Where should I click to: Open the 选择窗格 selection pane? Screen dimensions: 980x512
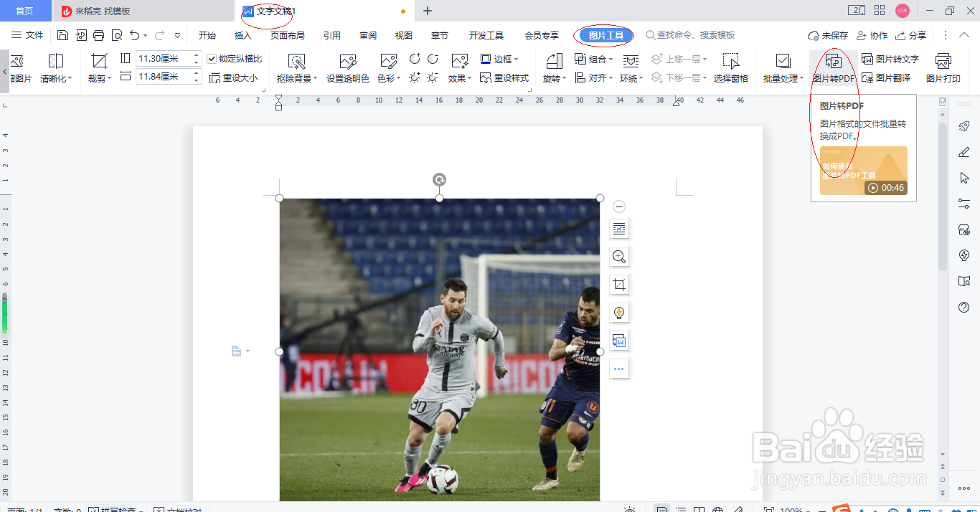click(x=731, y=69)
